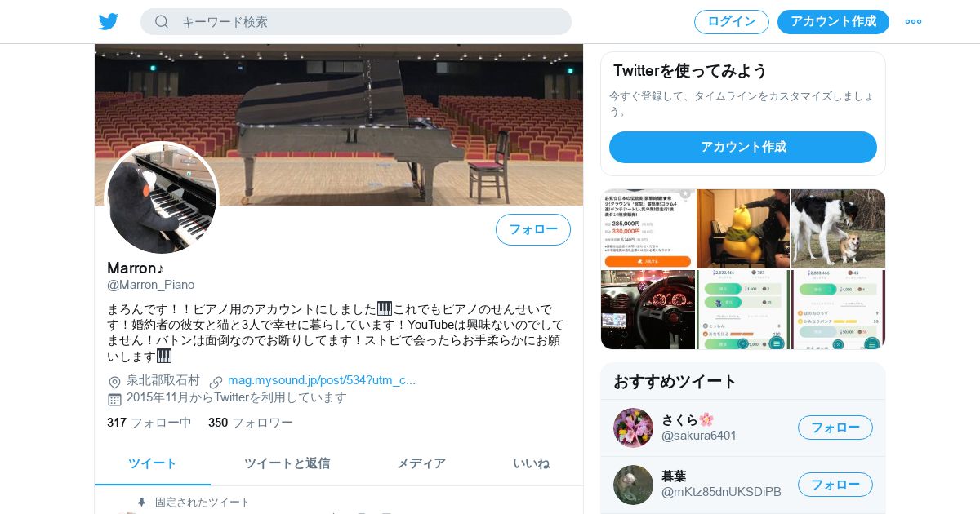980x514 pixels.
Task: Switch to the ツイートと返信 tab
Action: 287,463
